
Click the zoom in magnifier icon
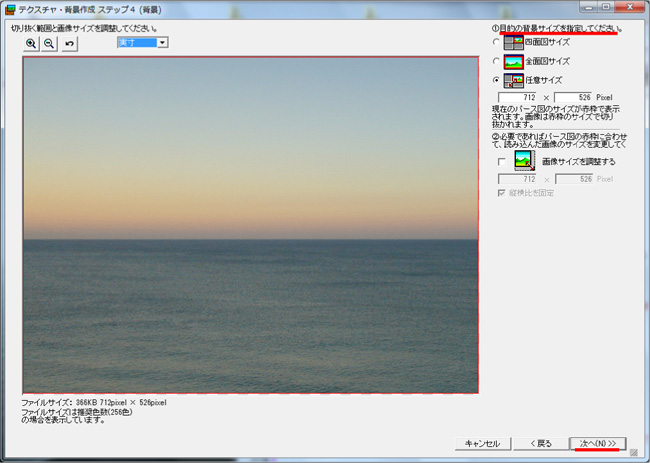(32, 44)
